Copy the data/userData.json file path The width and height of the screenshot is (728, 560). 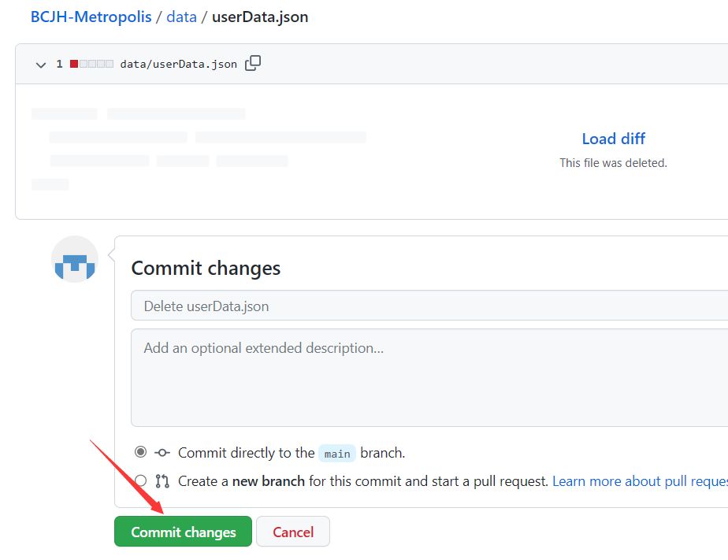(253, 64)
